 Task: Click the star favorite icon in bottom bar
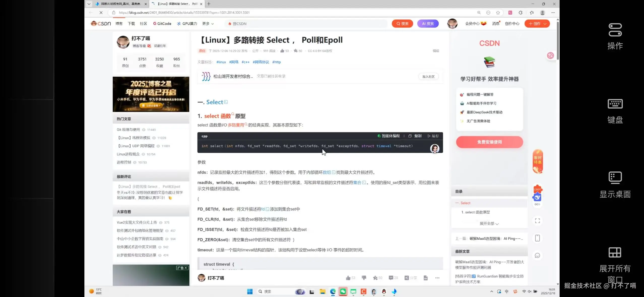375,278
